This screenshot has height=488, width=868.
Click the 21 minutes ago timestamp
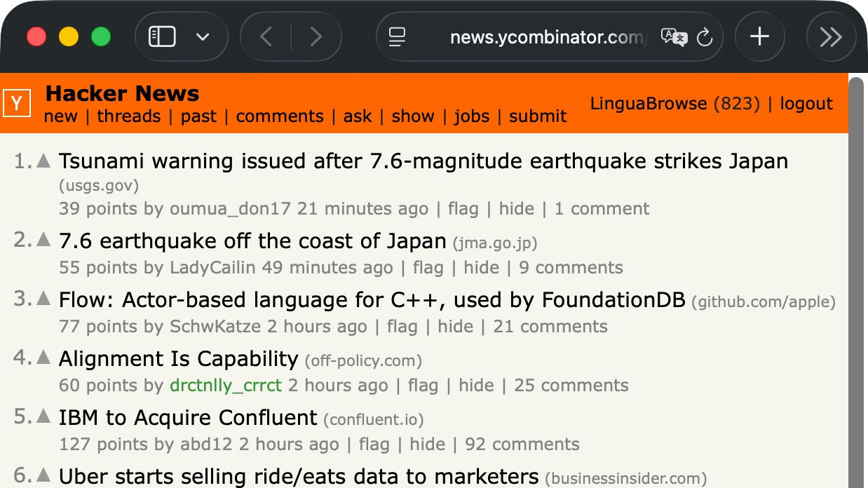(362, 209)
